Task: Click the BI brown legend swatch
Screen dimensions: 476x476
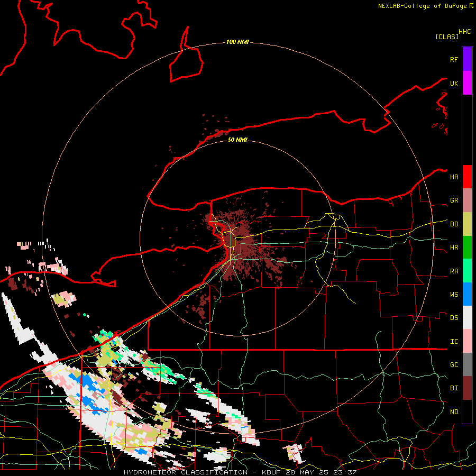Action: pyautogui.click(x=467, y=388)
